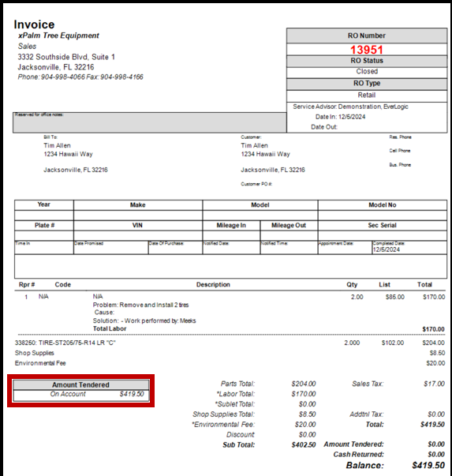Click the Date Out field
This screenshot has height=476, width=452.
point(324,127)
